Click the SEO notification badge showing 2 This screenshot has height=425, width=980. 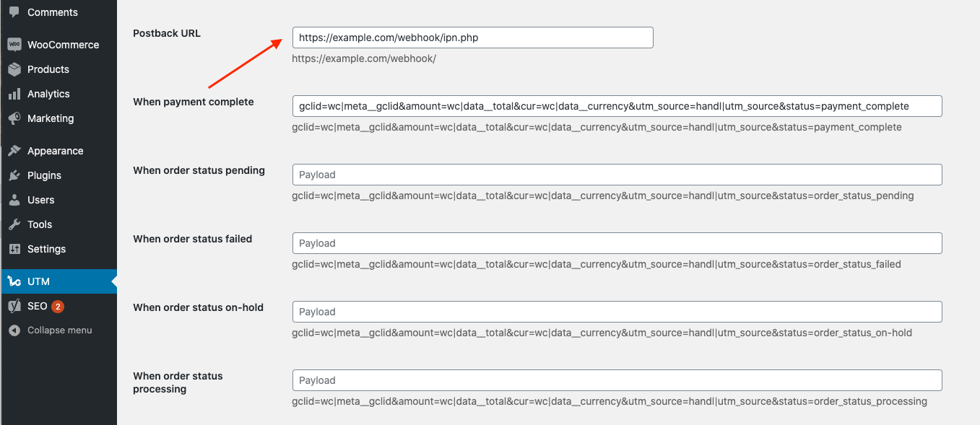click(x=58, y=306)
